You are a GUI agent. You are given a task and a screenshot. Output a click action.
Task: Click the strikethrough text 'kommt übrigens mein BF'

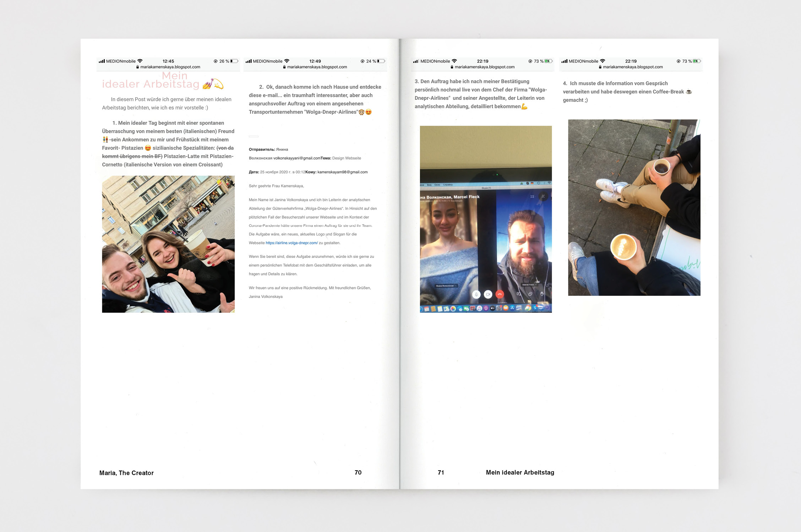131,156
